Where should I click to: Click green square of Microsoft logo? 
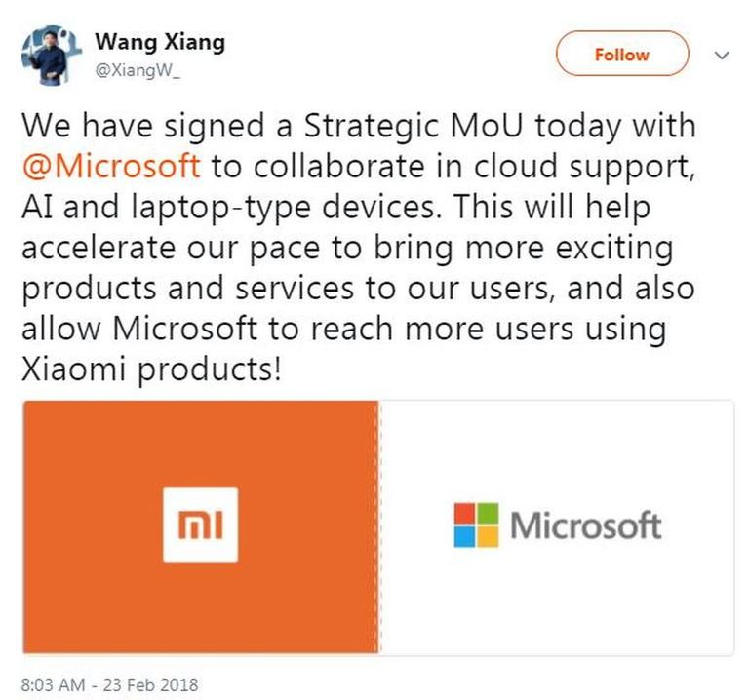(488, 514)
